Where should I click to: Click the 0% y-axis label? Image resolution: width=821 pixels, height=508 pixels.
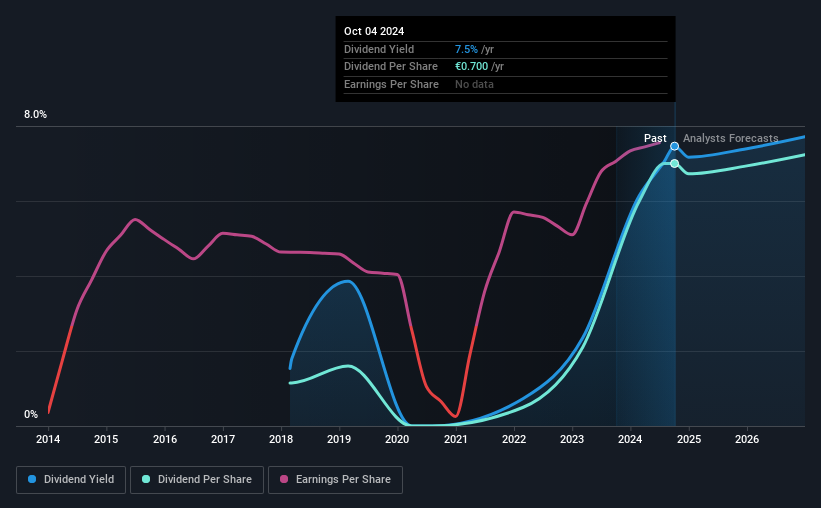(x=31, y=414)
